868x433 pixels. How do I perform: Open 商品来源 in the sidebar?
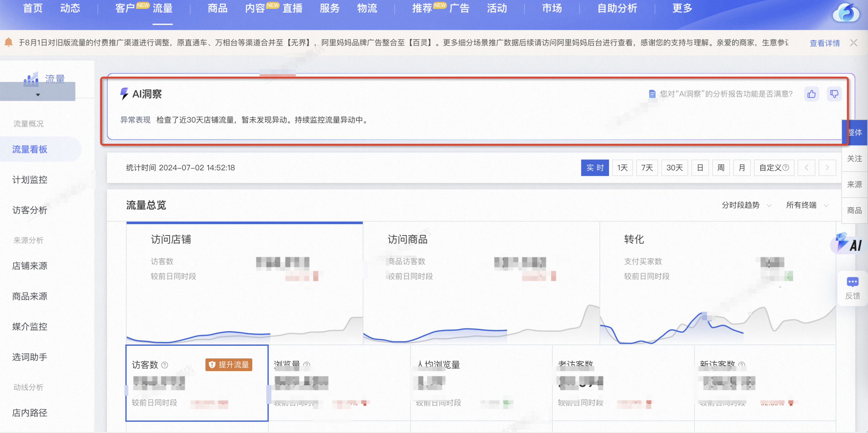point(30,296)
